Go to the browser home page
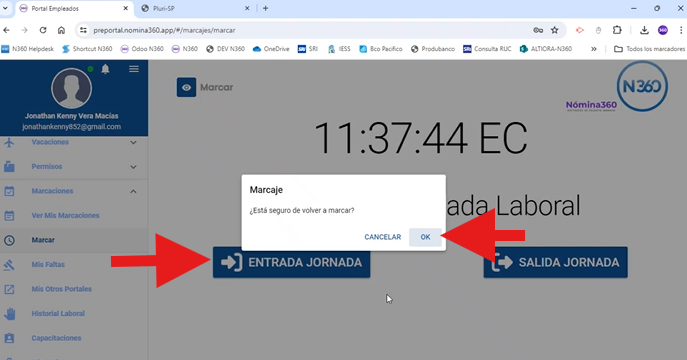687x360 pixels. 61,30
